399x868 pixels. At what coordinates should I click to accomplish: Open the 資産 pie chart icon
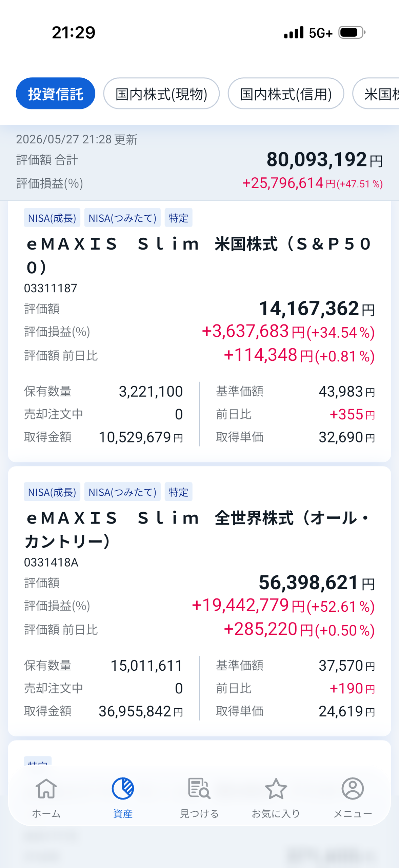[123, 789]
